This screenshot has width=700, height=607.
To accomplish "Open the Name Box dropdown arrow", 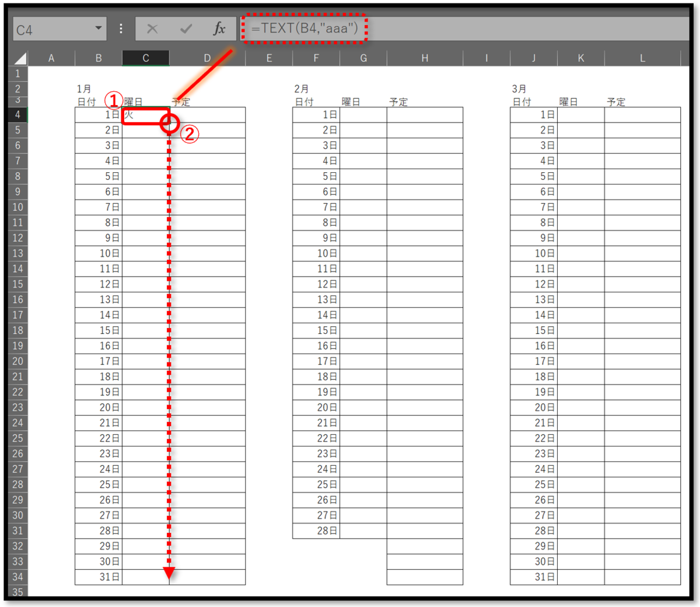I will (x=99, y=28).
